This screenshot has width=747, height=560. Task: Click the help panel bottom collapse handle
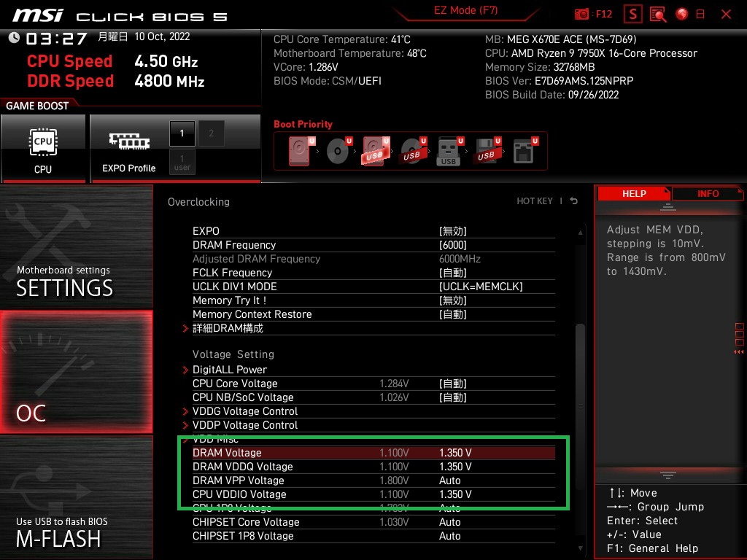pos(668,475)
